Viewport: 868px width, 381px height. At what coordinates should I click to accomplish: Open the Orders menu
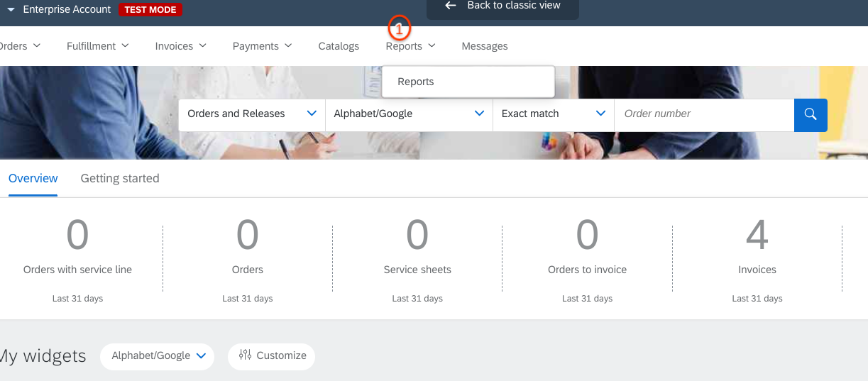point(19,46)
